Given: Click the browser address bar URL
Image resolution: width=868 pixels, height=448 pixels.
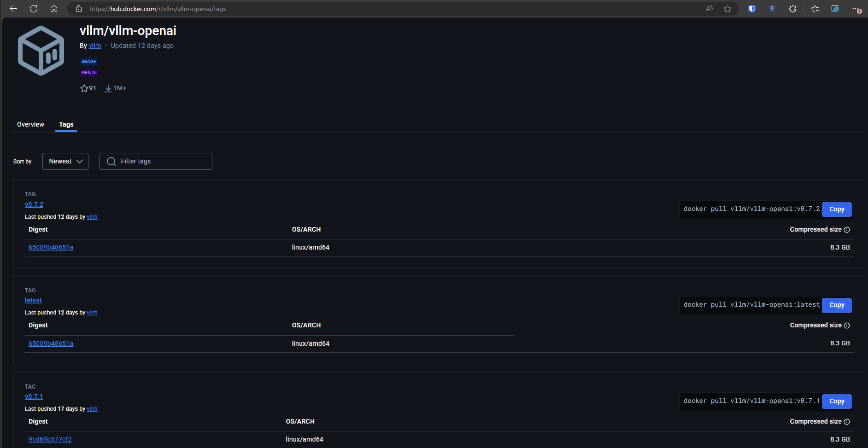Looking at the screenshot, I should 158,9.
